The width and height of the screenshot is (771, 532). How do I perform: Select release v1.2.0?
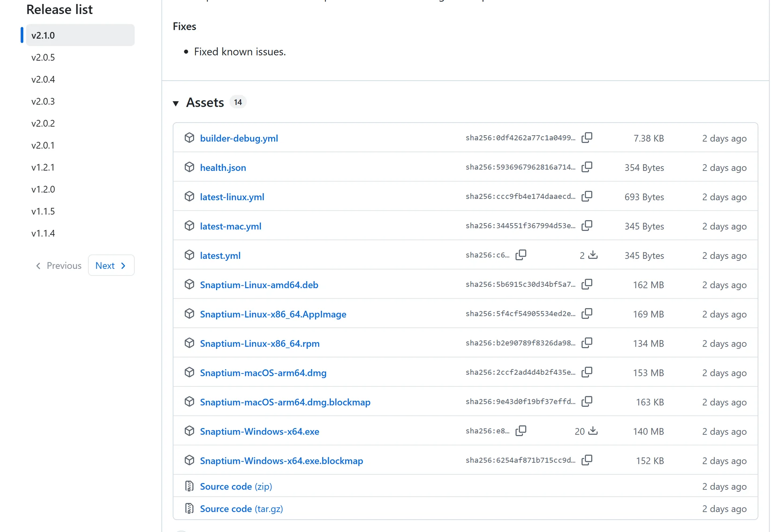(x=43, y=189)
